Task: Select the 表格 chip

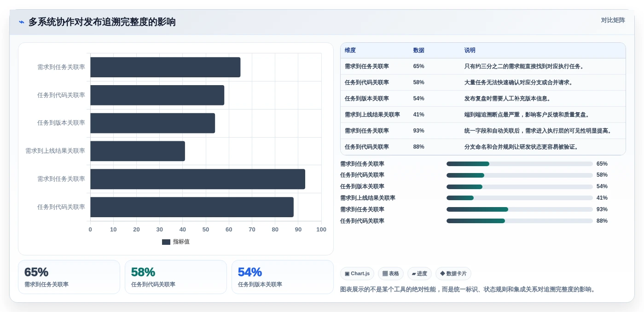Action: 391,273
